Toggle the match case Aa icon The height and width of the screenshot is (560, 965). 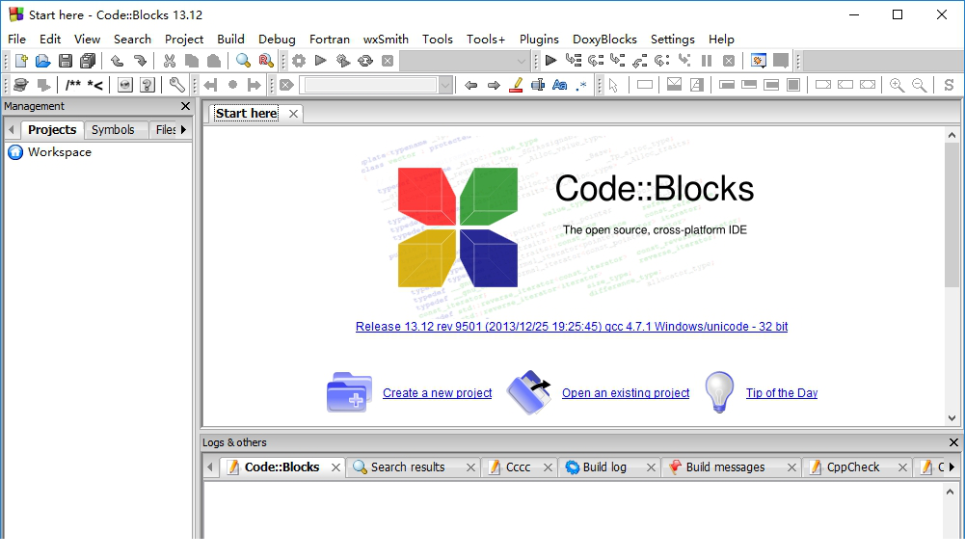click(x=559, y=85)
